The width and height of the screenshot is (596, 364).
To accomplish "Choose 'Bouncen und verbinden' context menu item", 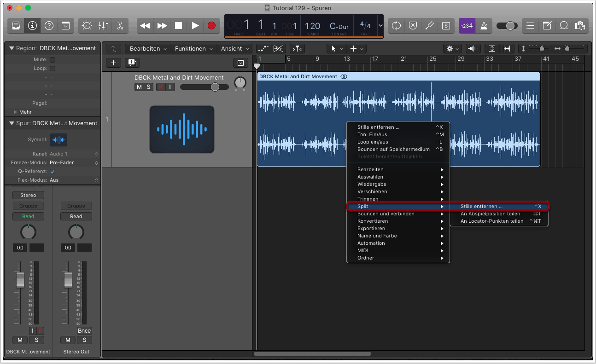I will click(386, 214).
